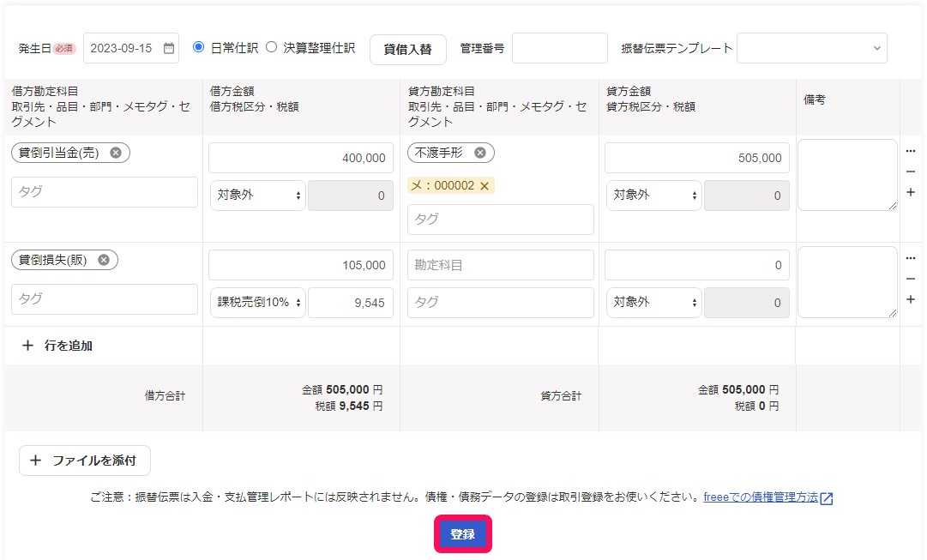This screenshot has width=927, height=560.
Task: Open the freeeでの債権管理方法 link
Action: pyautogui.click(x=761, y=497)
